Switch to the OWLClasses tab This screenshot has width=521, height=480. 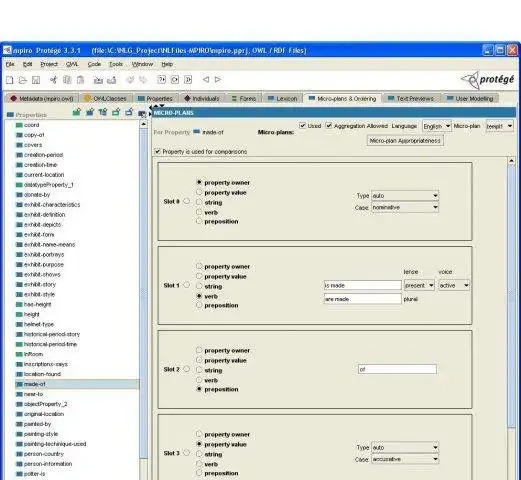(x=106, y=99)
